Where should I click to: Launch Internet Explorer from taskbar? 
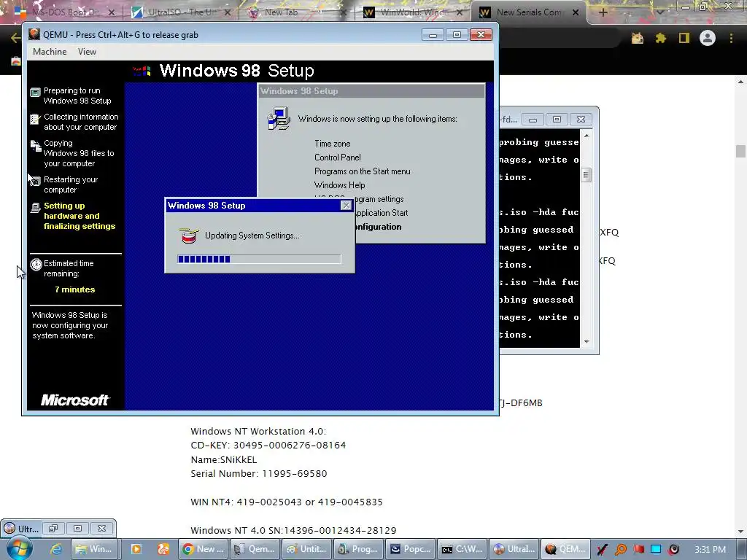56,549
